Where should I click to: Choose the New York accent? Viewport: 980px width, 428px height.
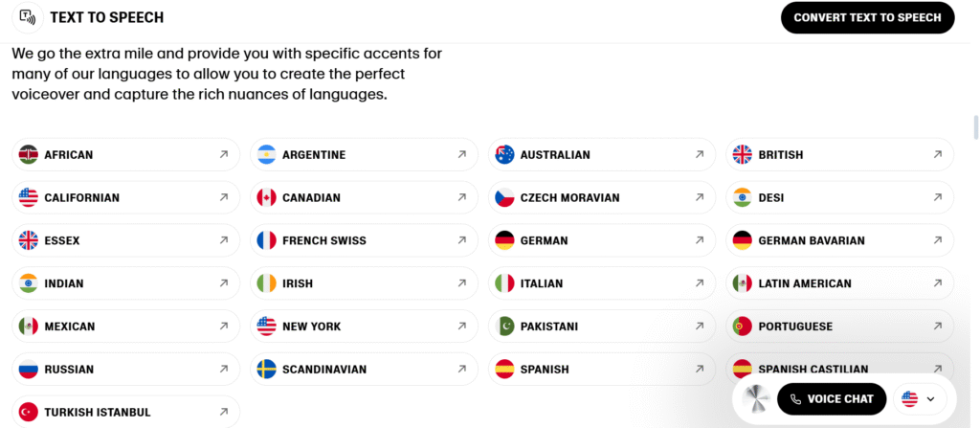[x=364, y=326]
